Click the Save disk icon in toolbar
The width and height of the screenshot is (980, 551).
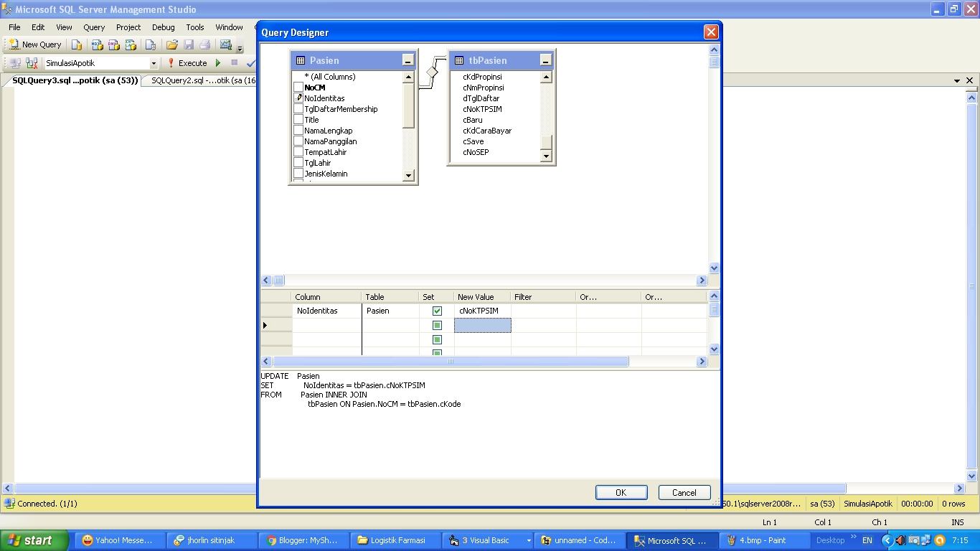(x=189, y=44)
